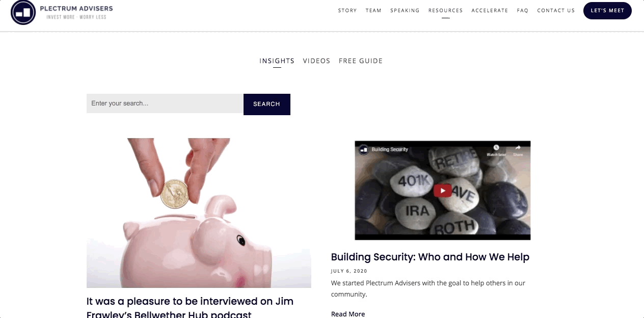The height and width of the screenshot is (318, 644).
Task: Open the Resources menu
Action: 446,11
